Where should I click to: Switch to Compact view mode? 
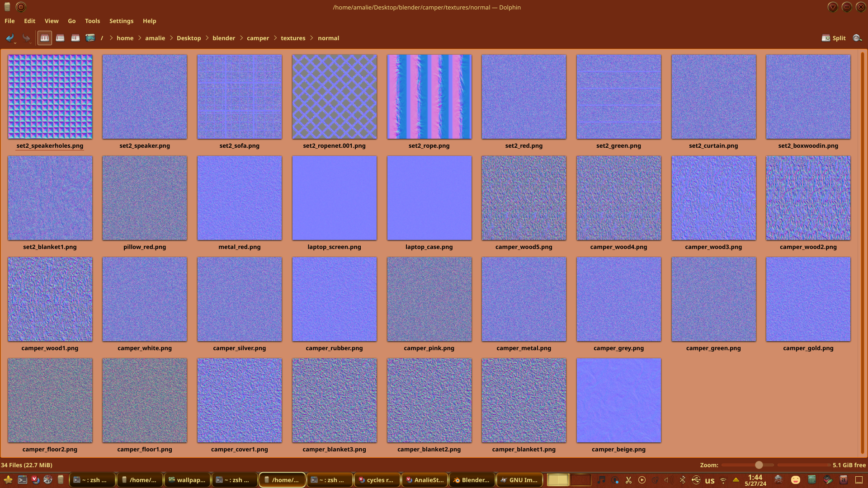pyautogui.click(x=60, y=38)
